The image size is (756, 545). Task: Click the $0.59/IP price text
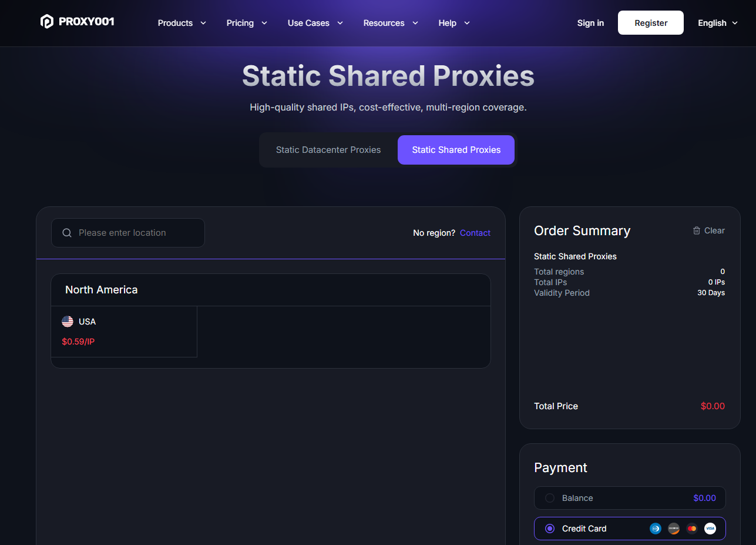point(78,342)
